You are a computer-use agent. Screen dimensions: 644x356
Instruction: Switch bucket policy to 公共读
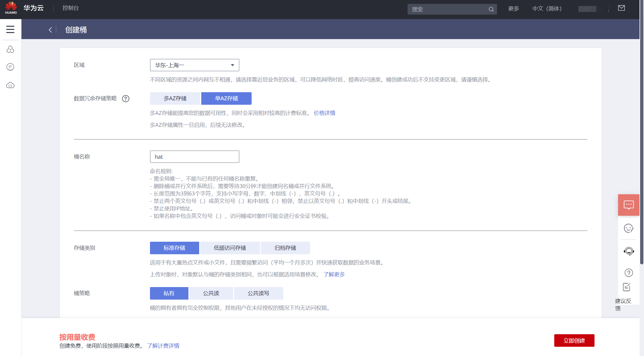pyautogui.click(x=211, y=293)
